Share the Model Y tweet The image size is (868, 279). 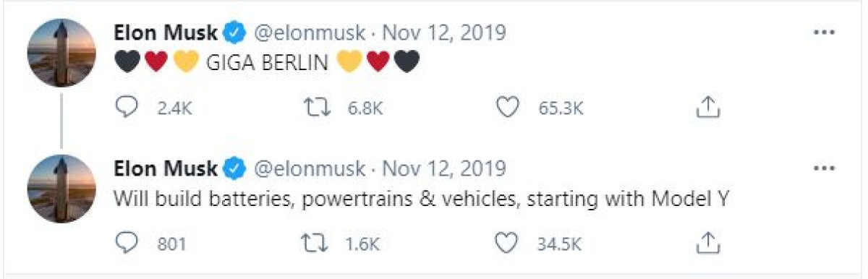coord(708,244)
